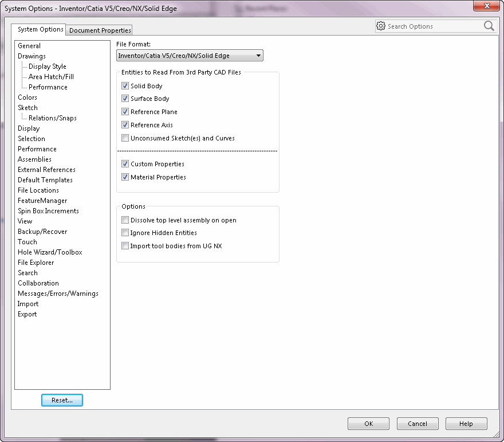Select Drawings in the options tree
This screenshot has width=504, height=442.
coord(32,56)
